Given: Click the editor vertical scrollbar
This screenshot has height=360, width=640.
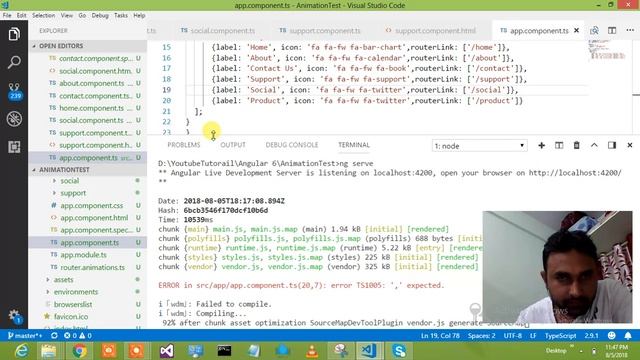Looking at the screenshot, I should click(636, 87).
